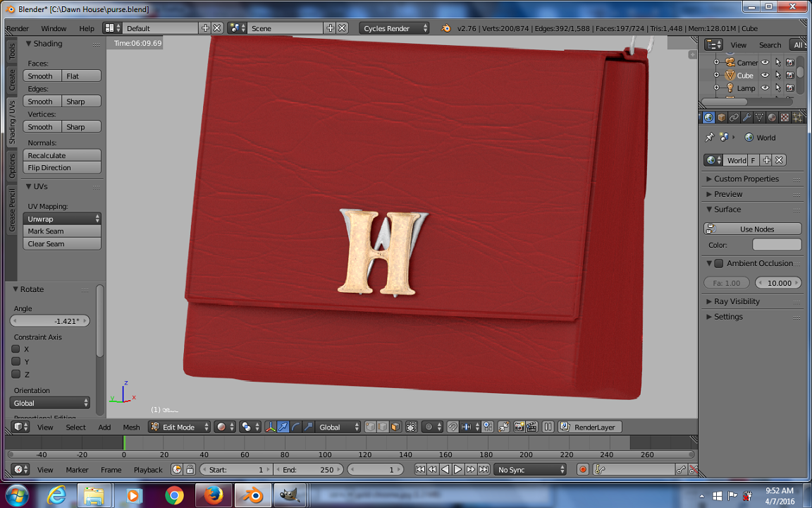Click the record button in timeline header
The width and height of the screenshot is (812, 508).
point(583,469)
